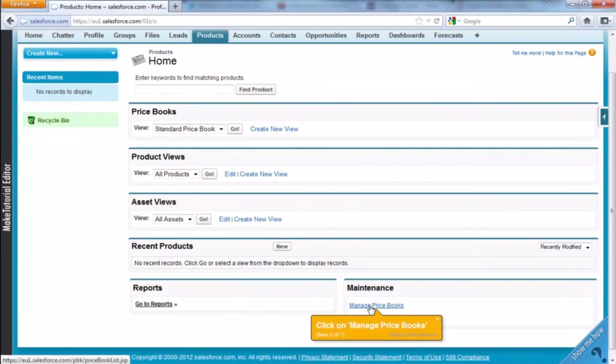Click Create New View in Product Views

click(x=263, y=174)
